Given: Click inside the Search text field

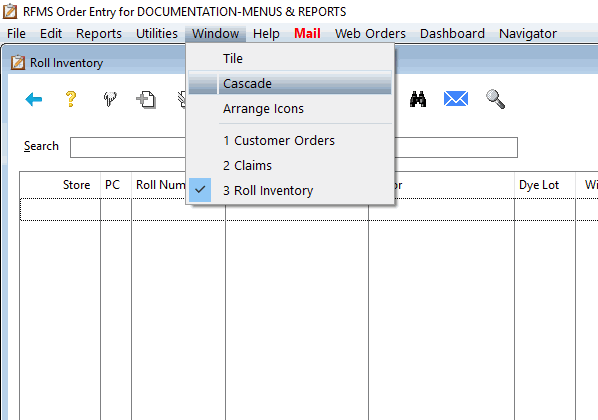Looking at the screenshot, I should (294, 147).
